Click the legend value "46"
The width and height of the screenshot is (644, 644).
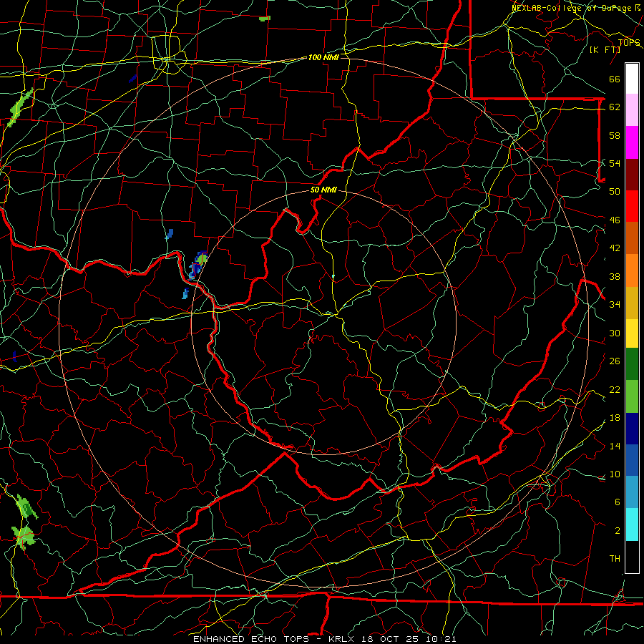[615, 220]
